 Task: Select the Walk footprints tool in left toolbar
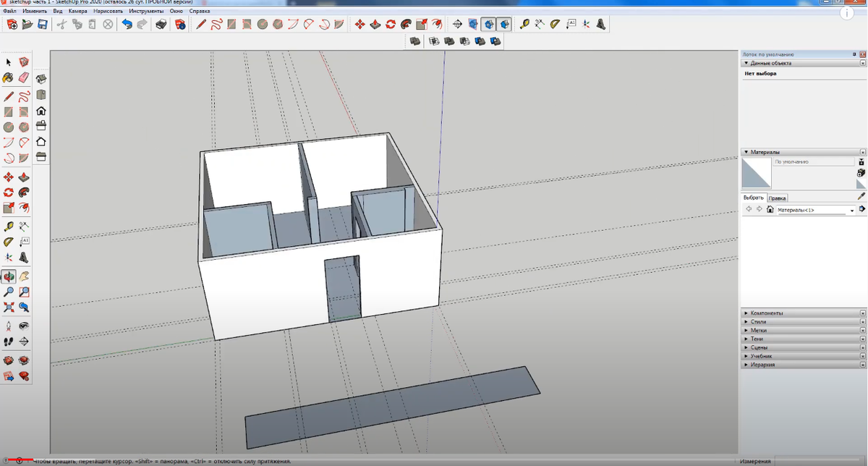pyautogui.click(x=9, y=342)
